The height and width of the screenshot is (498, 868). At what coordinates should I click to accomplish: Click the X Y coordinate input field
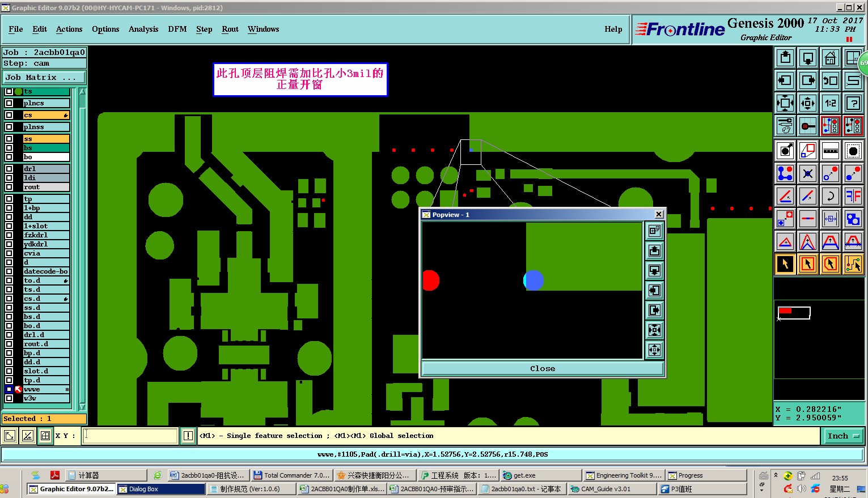tap(130, 436)
